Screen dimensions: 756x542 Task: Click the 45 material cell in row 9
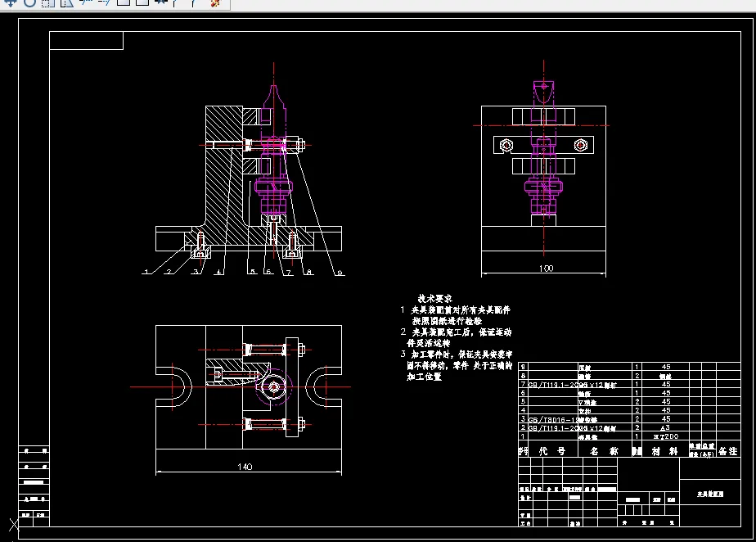pyautogui.click(x=666, y=367)
